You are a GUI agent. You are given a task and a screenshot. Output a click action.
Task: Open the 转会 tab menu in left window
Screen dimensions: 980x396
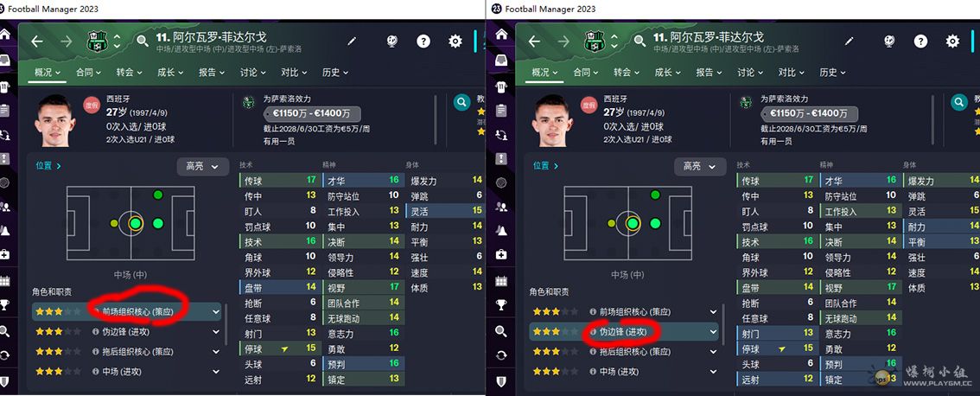(129, 73)
